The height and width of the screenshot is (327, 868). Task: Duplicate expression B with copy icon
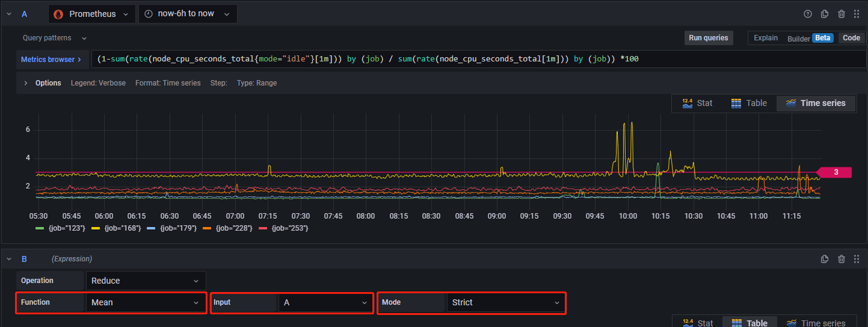tap(825, 259)
